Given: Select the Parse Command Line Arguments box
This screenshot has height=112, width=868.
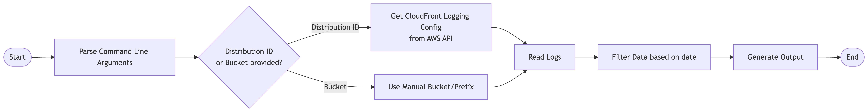Looking at the screenshot, I should (x=115, y=57).
